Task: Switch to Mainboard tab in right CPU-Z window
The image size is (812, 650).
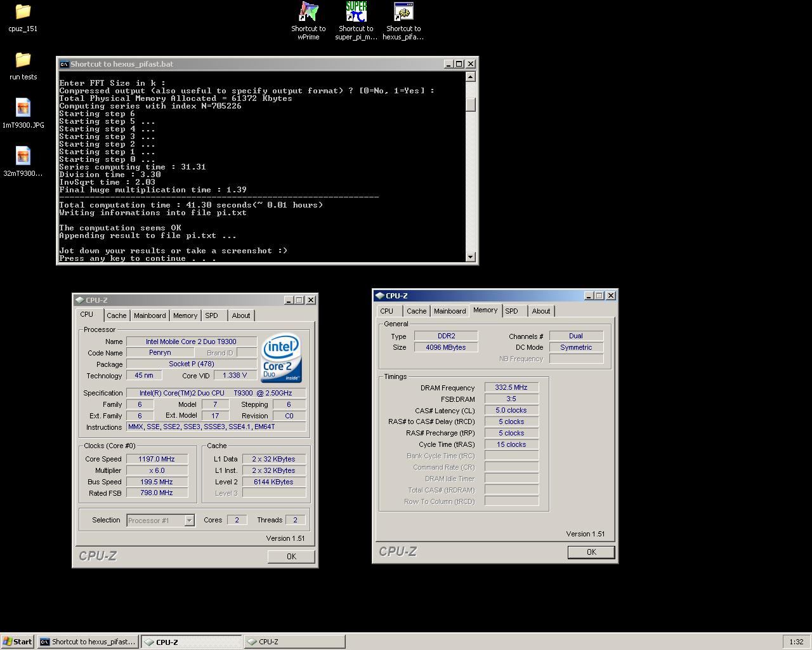Action: click(450, 311)
